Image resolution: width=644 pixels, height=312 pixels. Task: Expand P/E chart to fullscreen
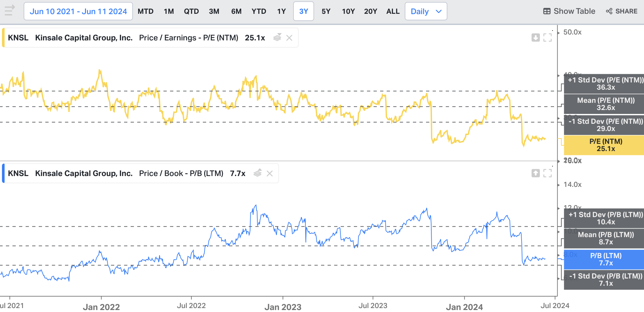pos(547,37)
